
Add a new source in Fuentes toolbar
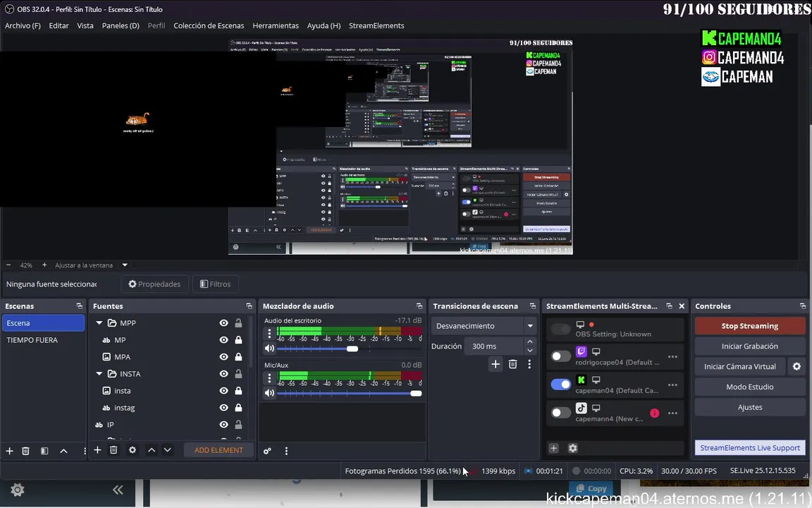pos(97,450)
